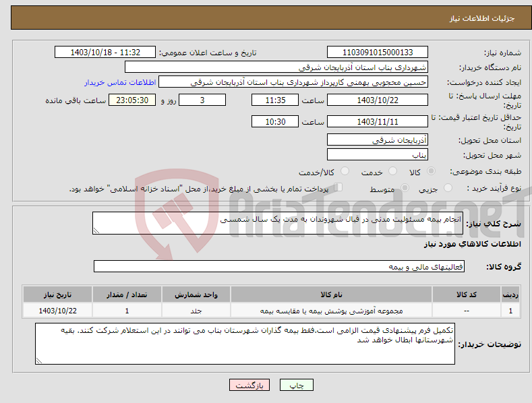532x403 pixels.
Task: Click the واحد شمارش column header
Action: click(x=196, y=294)
